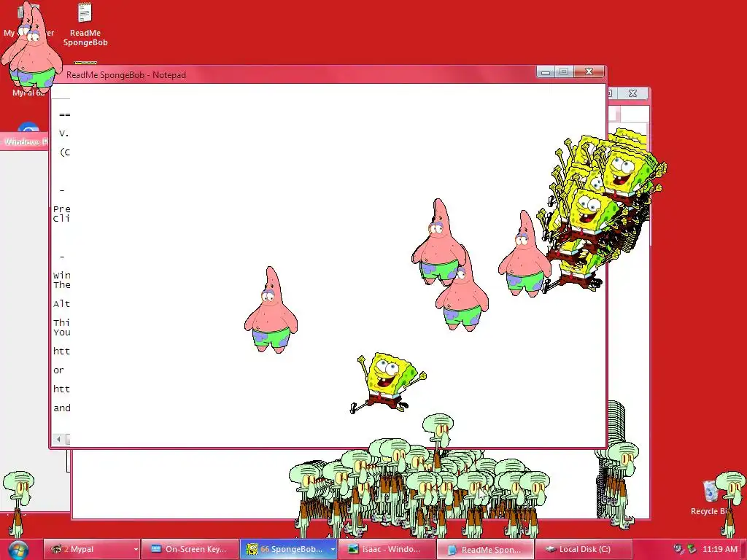The height and width of the screenshot is (560, 747).
Task: Click the gray system tray icon
Action: (x=678, y=549)
